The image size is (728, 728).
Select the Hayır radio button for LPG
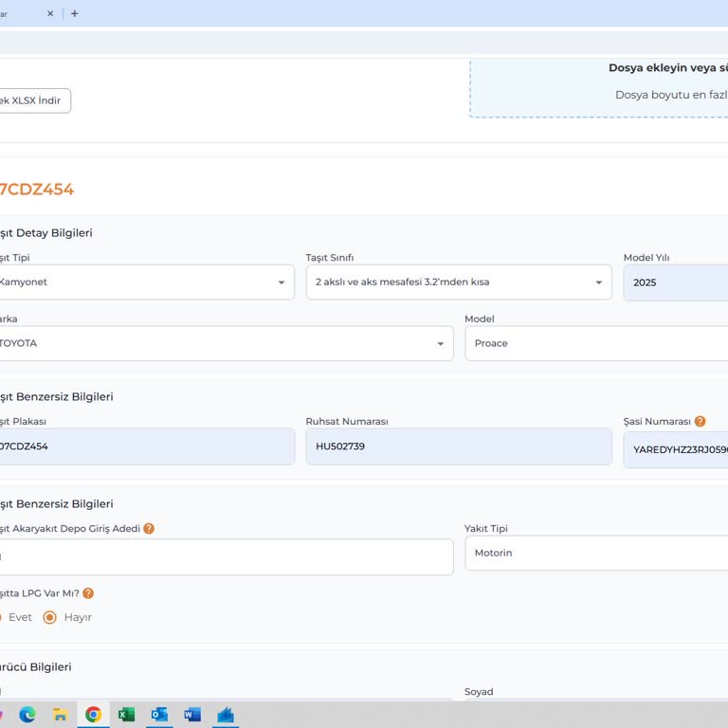(50, 617)
